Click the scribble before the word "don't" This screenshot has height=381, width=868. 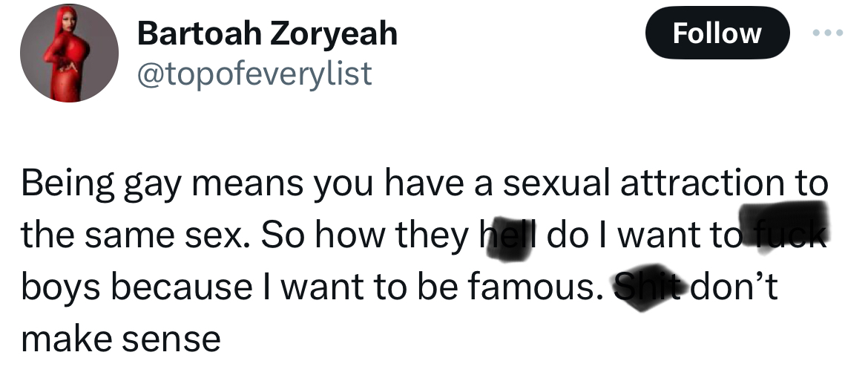point(644,288)
